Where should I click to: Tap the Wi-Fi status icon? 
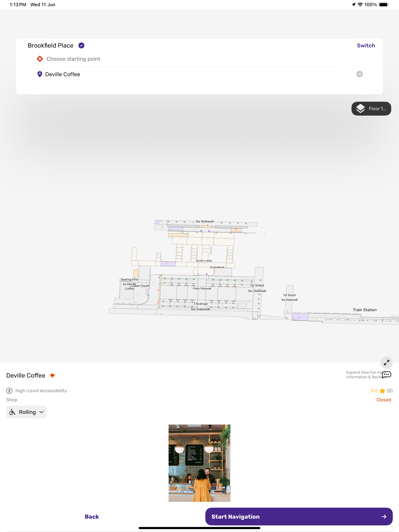click(x=360, y=5)
